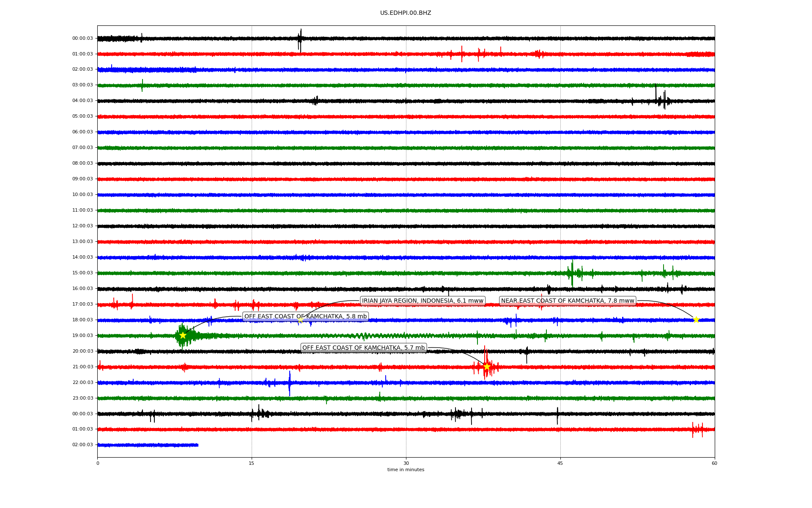
Task: Click the star under the Irian Jaya annotation
Action: pos(300,320)
